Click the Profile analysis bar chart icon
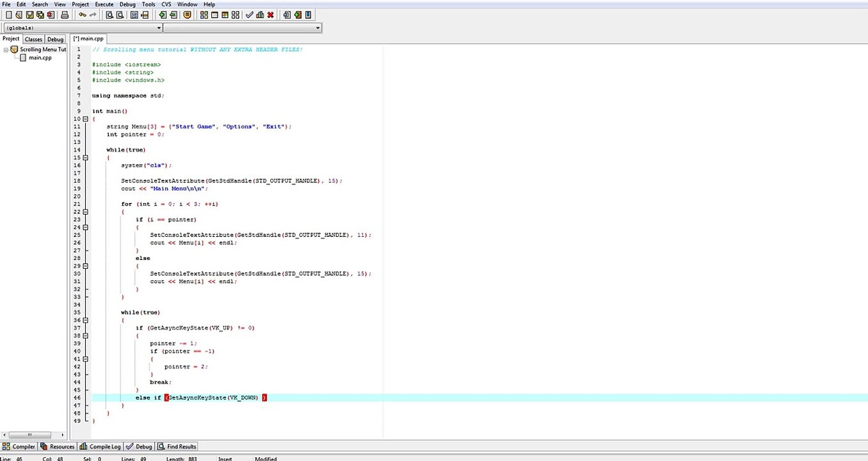This screenshot has width=868, height=461. pyautogui.click(x=260, y=15)
